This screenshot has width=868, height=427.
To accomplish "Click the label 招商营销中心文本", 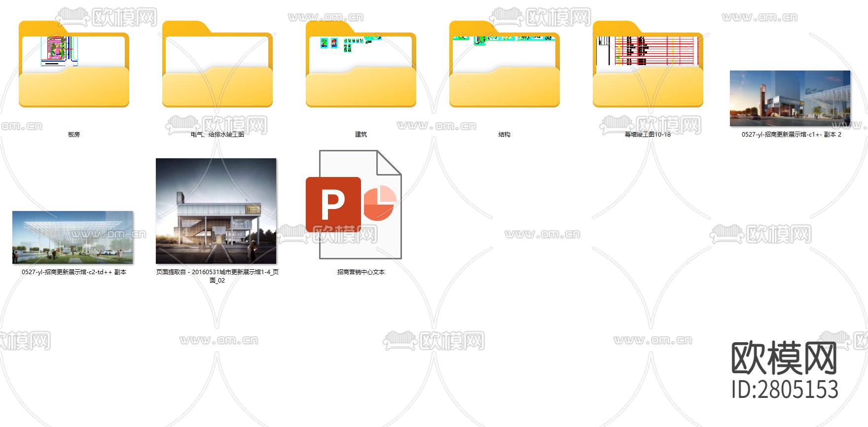I will click(361, 272).
